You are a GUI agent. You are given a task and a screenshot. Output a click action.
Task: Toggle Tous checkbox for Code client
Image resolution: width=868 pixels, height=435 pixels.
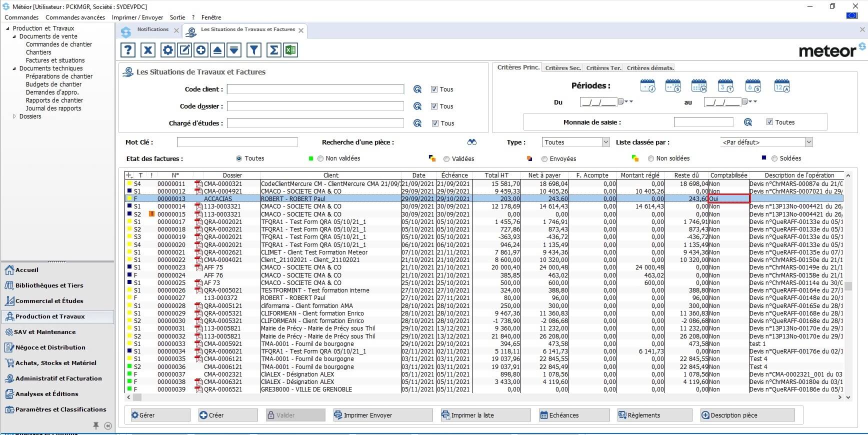point(434,89)
